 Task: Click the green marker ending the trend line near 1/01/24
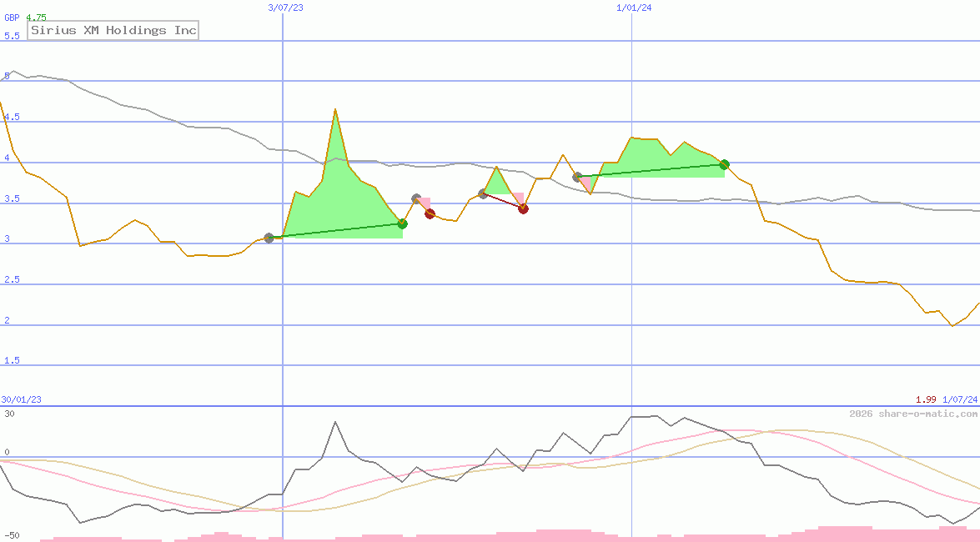coord(723,165)
